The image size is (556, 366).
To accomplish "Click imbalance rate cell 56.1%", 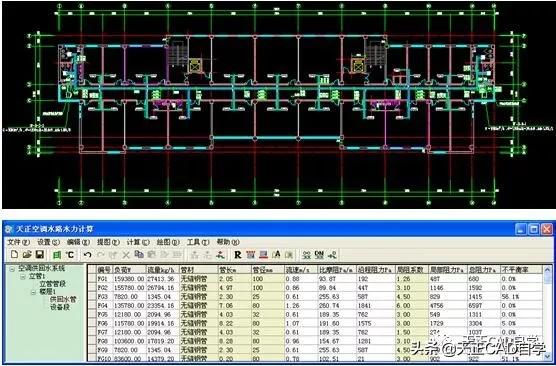I will [521, 296].
